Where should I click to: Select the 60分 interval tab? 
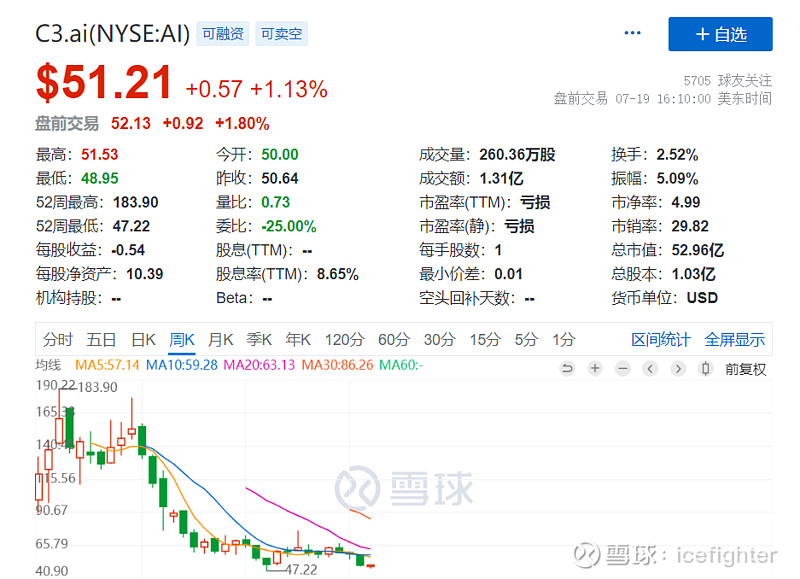pos(394,340)
